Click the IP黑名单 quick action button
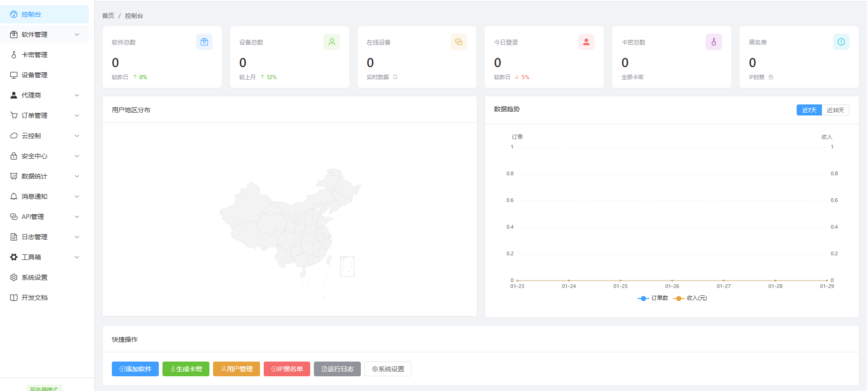Image resolution: width=868 pixels, height=391 pixels. (x=287, y=369)
